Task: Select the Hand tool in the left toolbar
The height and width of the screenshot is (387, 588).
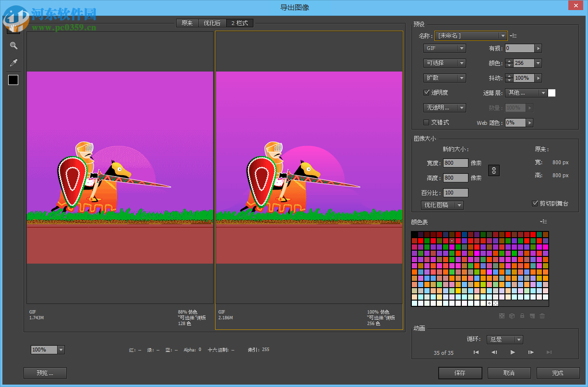Action: click(x=13, y=28)
